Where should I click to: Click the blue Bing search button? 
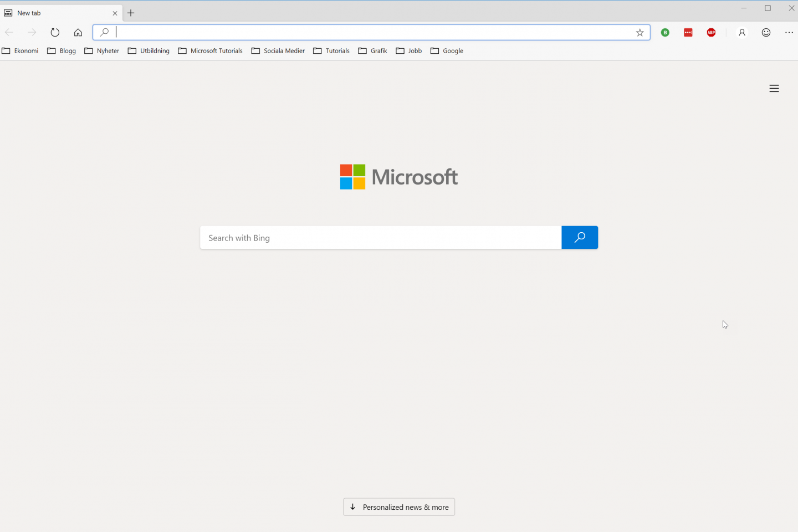click(580, 237)
